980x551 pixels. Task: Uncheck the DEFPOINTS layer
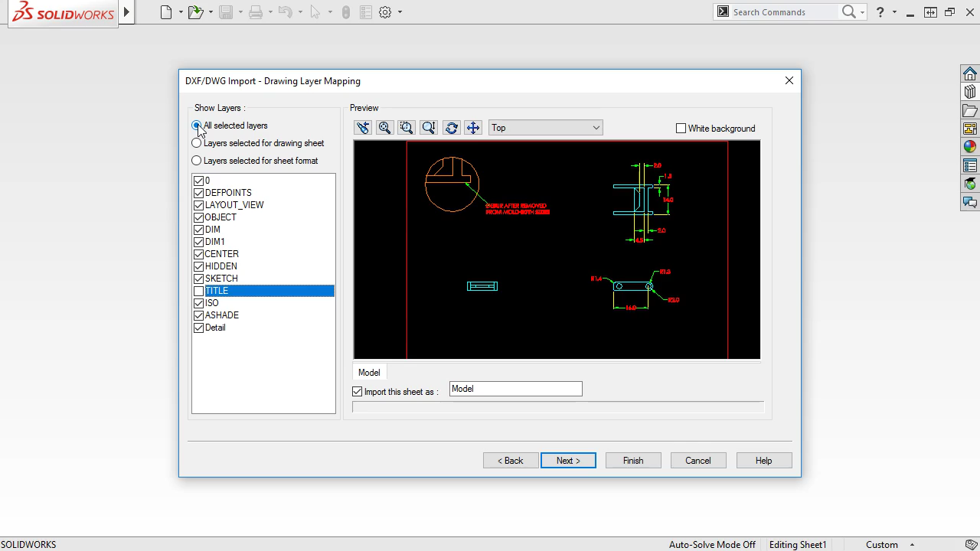coord(198,193)
